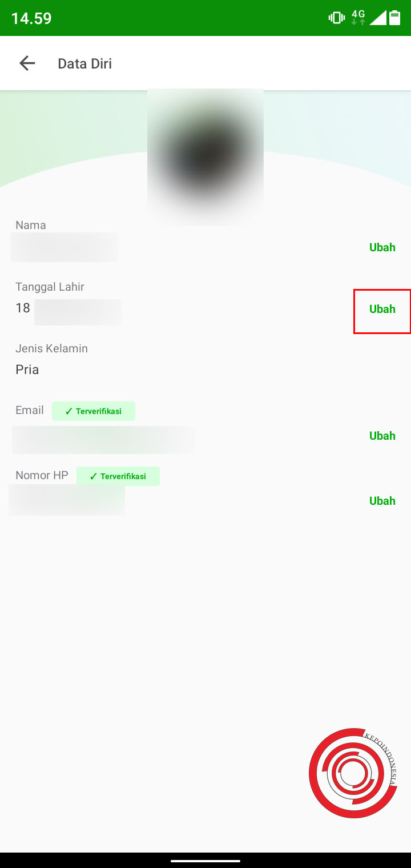Tap Ubah next to Nama
The width and height of the screenshot is (411, 868).
[x=382, y=247]
